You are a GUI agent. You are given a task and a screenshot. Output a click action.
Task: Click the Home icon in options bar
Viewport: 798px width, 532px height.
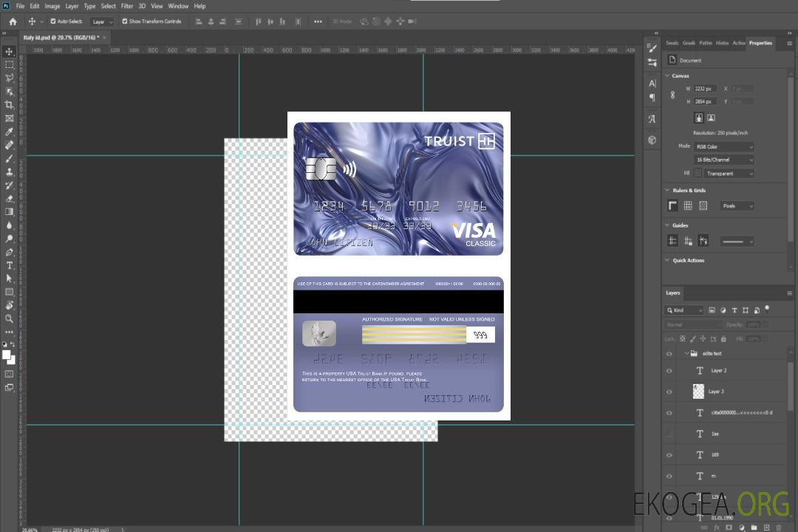[x=13, y=21]
